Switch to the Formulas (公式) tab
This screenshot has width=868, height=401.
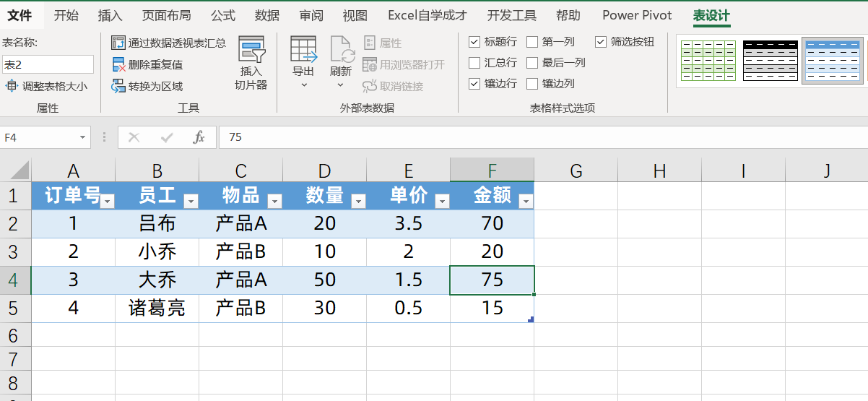[223, 15]
